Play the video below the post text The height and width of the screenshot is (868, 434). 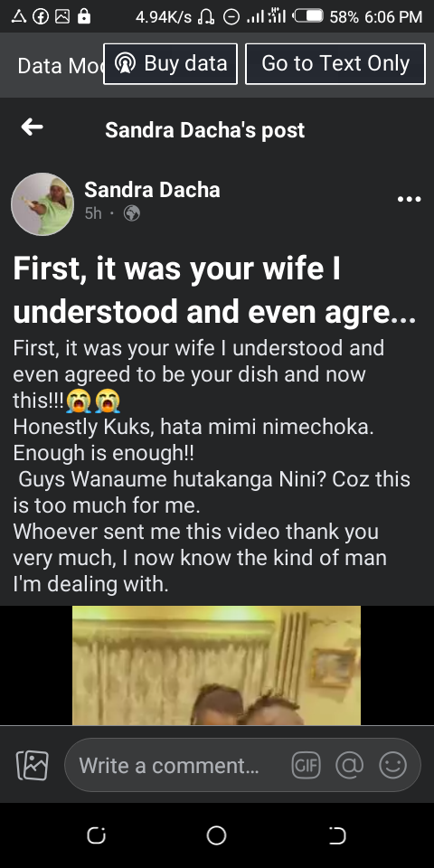click(x=216, y=665)
